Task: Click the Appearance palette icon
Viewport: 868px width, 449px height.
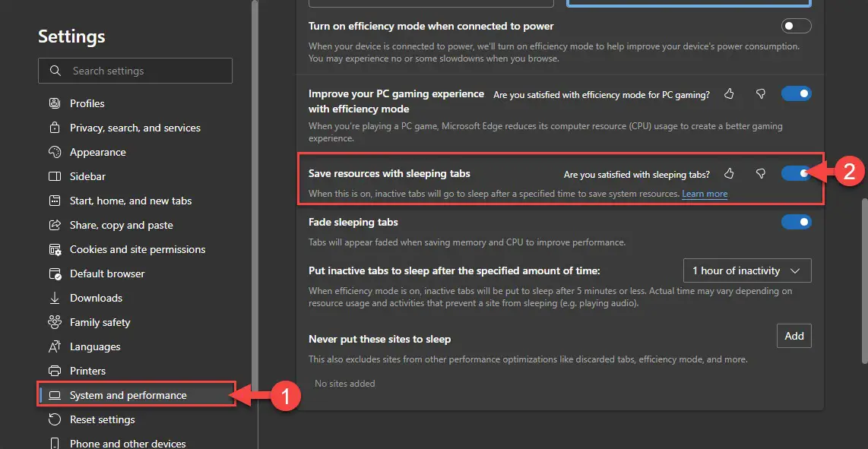Action: point(55,152)
